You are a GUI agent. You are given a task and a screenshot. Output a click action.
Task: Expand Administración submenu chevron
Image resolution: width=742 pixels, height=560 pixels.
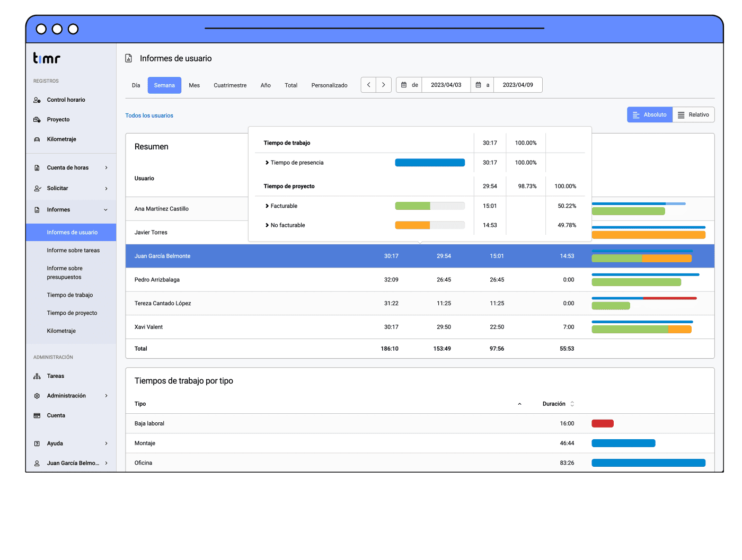click(x=106, y=396)
